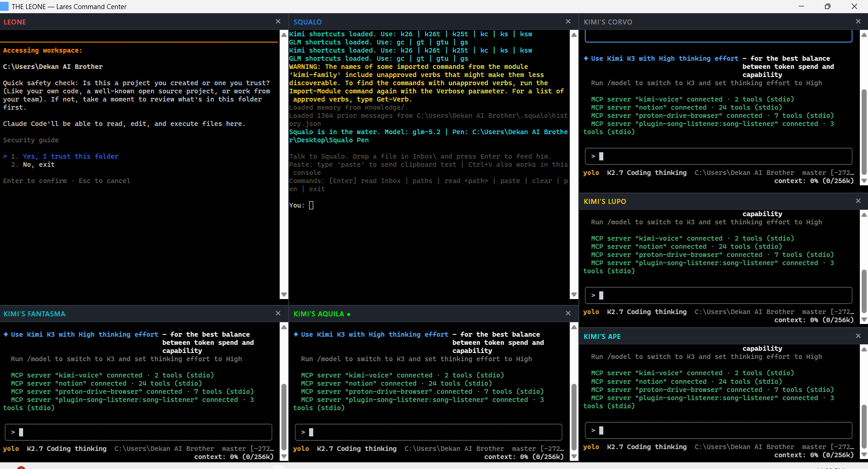This screenshot has width=868, height=469.
Task: Click the app icon in the title bar
Action: tap(4, 6)
